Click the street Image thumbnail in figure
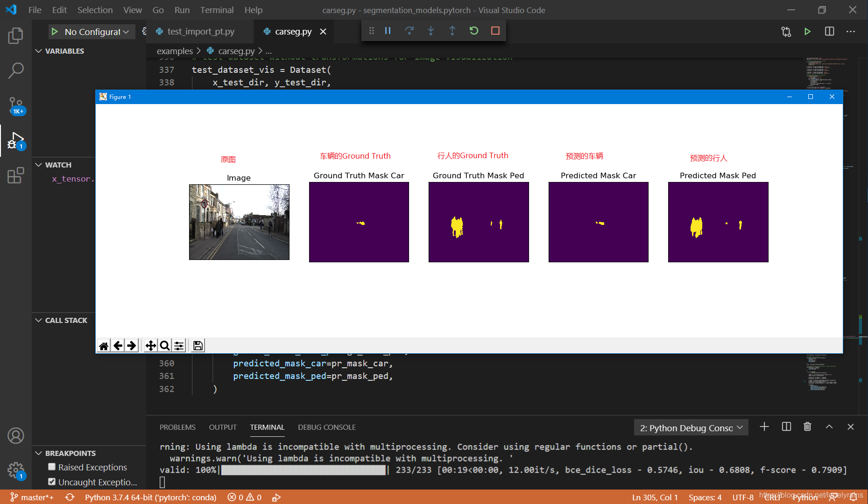This screenshot has height=504, width=868. [x=239, y=222]
